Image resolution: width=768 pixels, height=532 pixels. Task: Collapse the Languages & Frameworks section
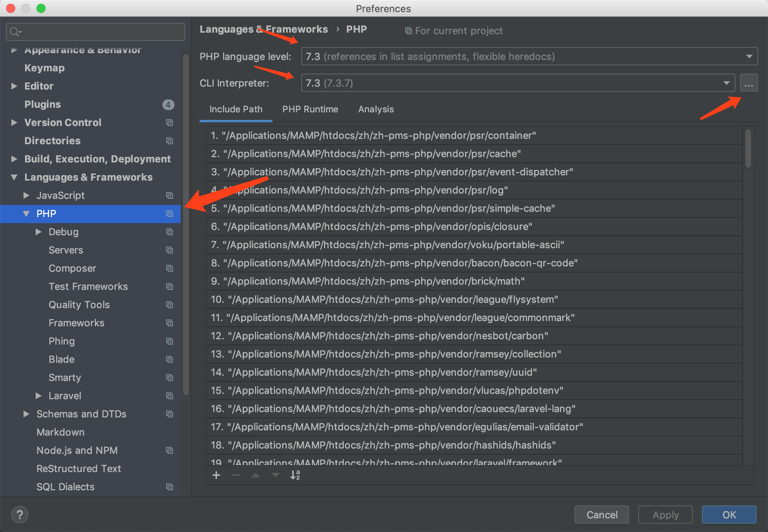click(x=14, y=177)
